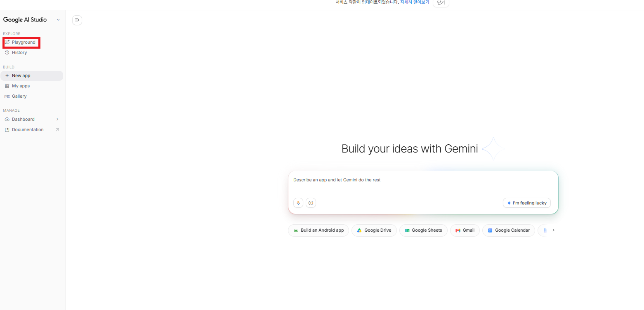Image resolution: width=644 pixels, height=310 pixels.
Task: Select New app in the sidebar
Action: [x=32, y=75]
